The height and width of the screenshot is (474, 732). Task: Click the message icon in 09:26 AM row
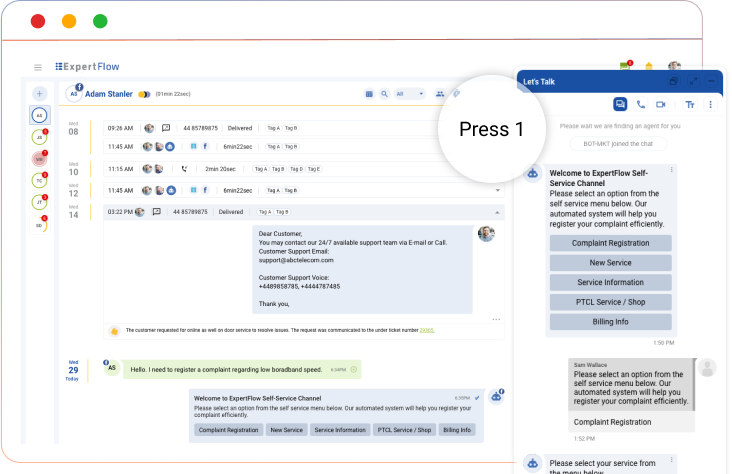[166, 128]
